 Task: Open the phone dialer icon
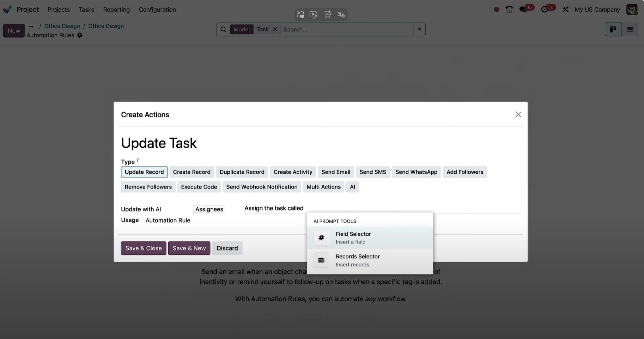tap(509, 10)
